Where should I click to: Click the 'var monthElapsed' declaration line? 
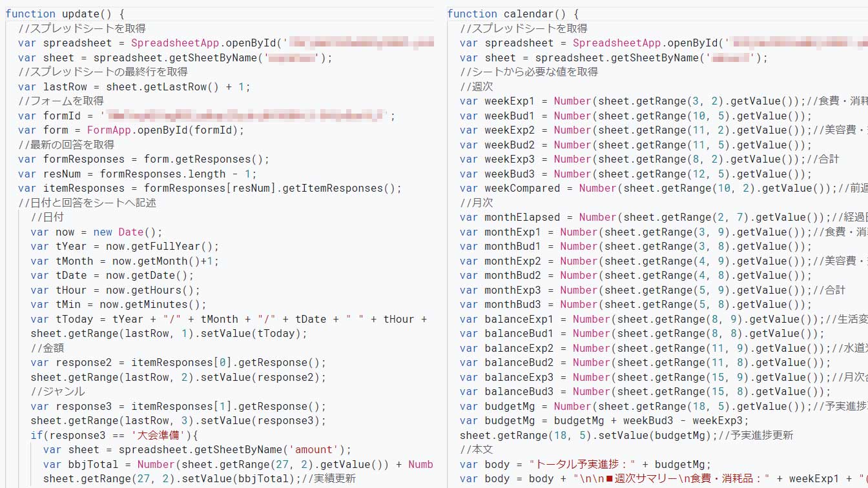pos(664,217)
